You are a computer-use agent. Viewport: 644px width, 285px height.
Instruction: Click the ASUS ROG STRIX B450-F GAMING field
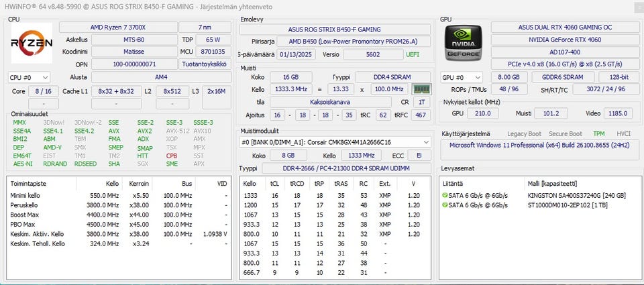point(335,30)
